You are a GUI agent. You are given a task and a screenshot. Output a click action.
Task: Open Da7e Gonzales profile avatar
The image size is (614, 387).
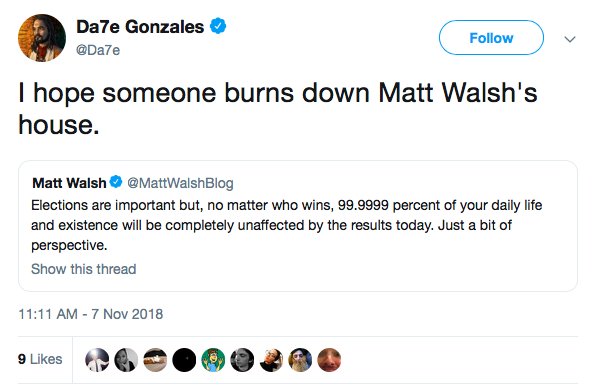tap(42, 38)
